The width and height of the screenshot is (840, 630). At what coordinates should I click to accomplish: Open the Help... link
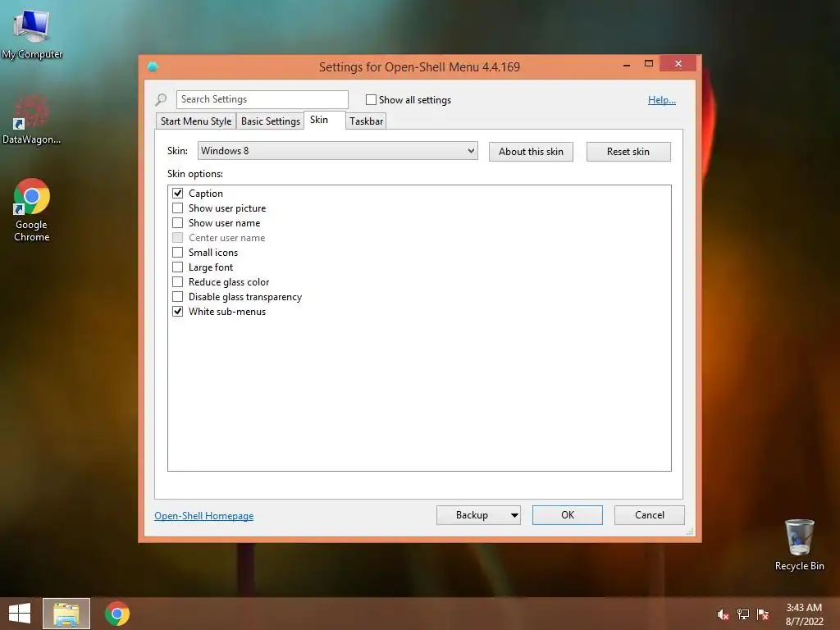click(x=662, y=100)
